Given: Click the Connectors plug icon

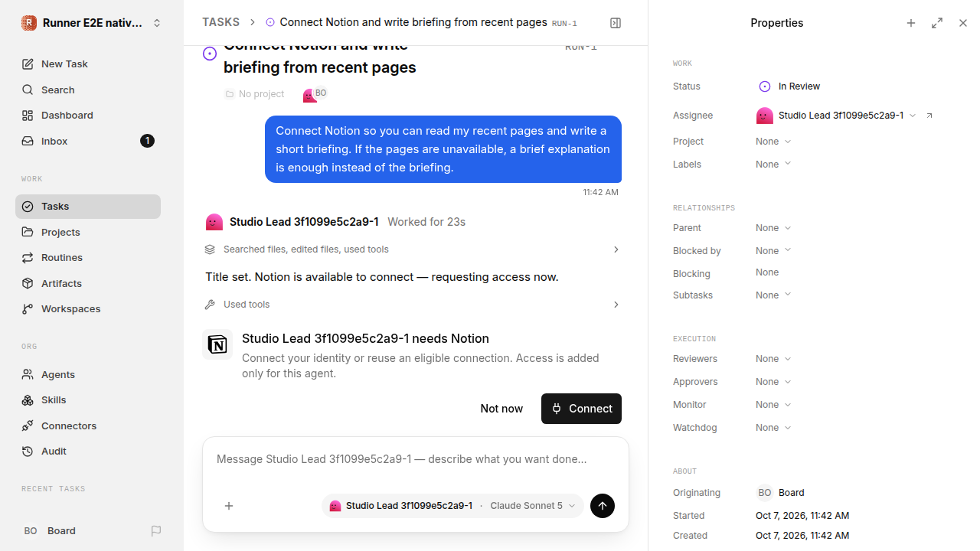Looking at the screenshot, I should pos(28,425).
